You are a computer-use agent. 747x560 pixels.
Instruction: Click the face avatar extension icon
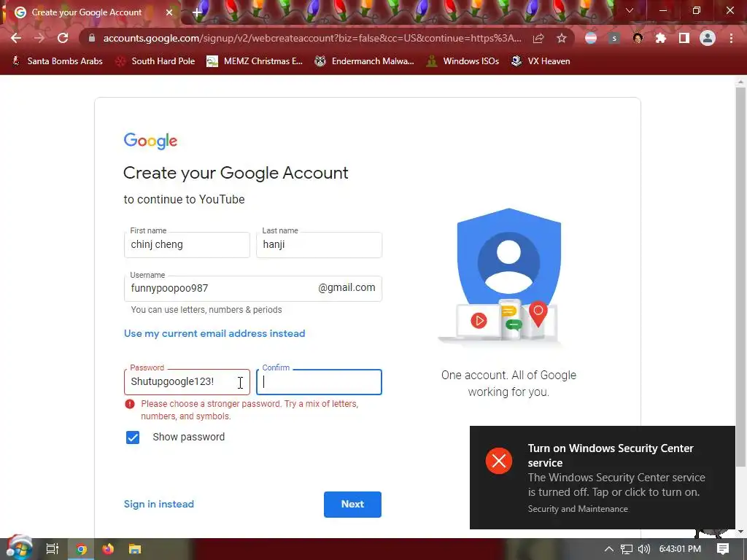[x=638, y=38]
